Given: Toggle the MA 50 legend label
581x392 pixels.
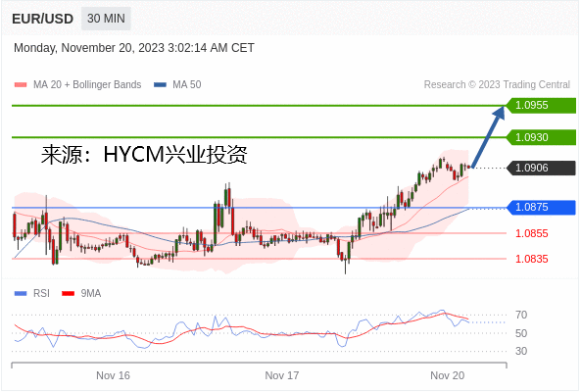Looking at the screenshot, I should pos(187,85).
